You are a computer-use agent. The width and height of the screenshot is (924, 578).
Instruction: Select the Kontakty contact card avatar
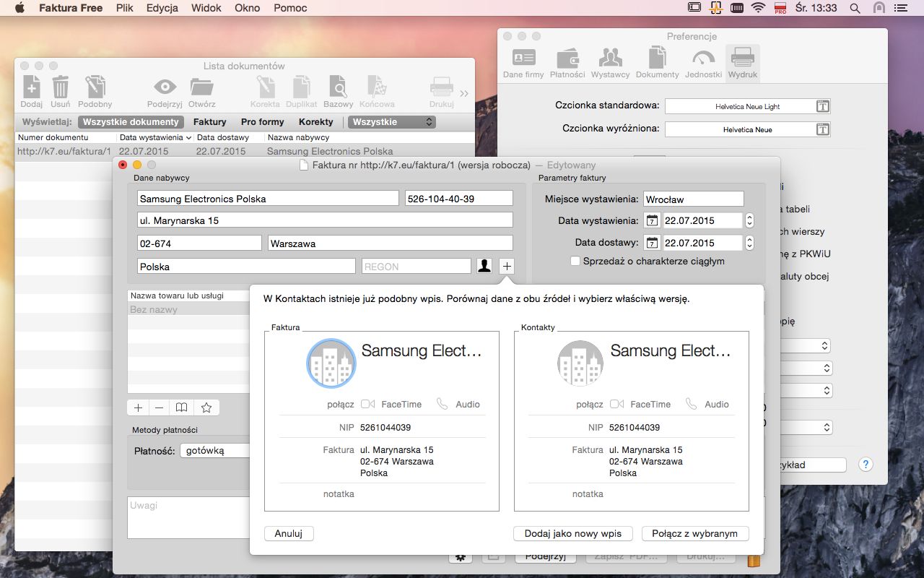pos(580,363)
